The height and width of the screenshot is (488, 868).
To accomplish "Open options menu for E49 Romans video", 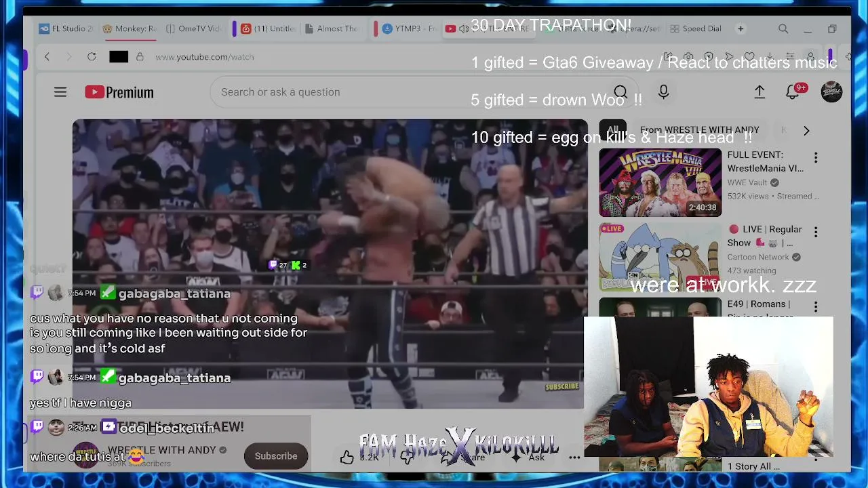I will tap(816, 307).
